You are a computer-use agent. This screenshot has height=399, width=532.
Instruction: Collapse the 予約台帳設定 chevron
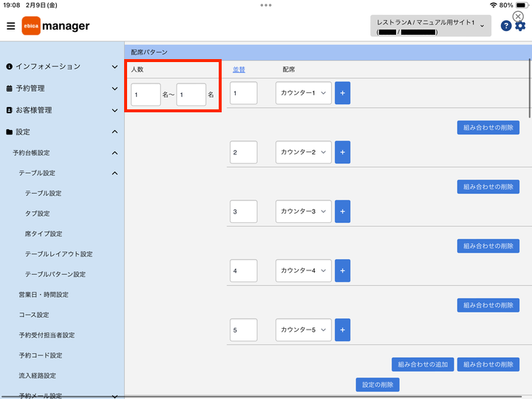[x=115, y=153]
